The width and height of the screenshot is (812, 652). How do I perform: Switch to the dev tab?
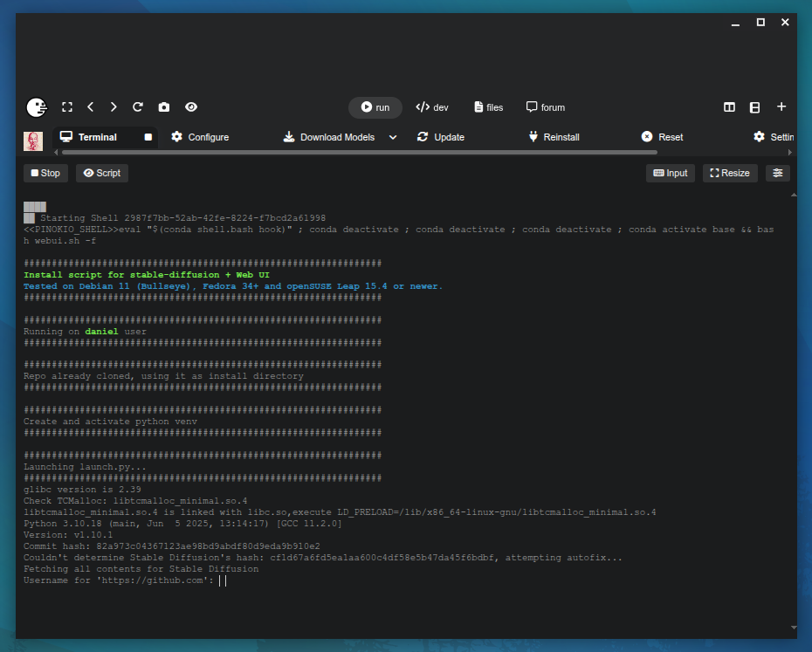point(432,107)
